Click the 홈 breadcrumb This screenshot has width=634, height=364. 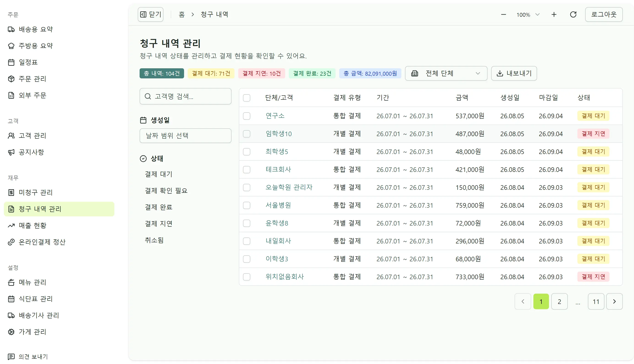[x=182, y=14]
